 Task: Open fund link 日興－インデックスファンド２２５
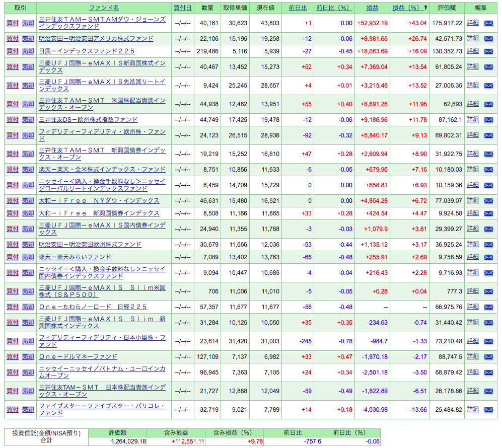87,51
